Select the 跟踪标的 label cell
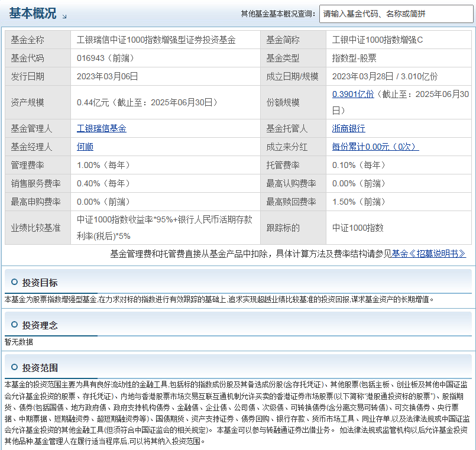This screenshot has height=450, width=476. 293,228
